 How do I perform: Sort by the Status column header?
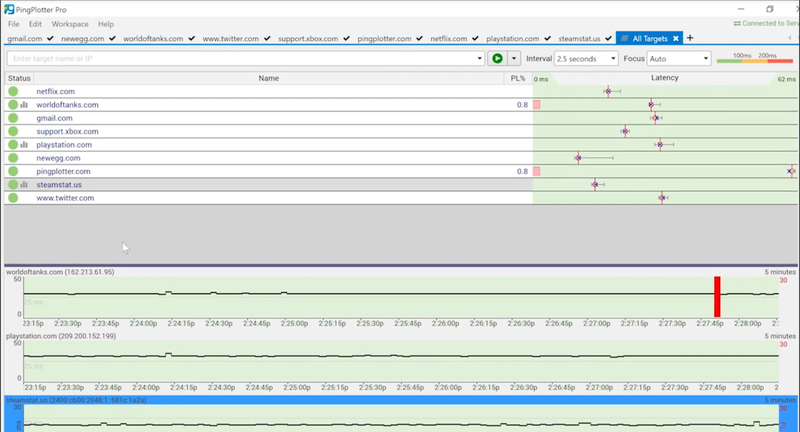coord(19,78)
